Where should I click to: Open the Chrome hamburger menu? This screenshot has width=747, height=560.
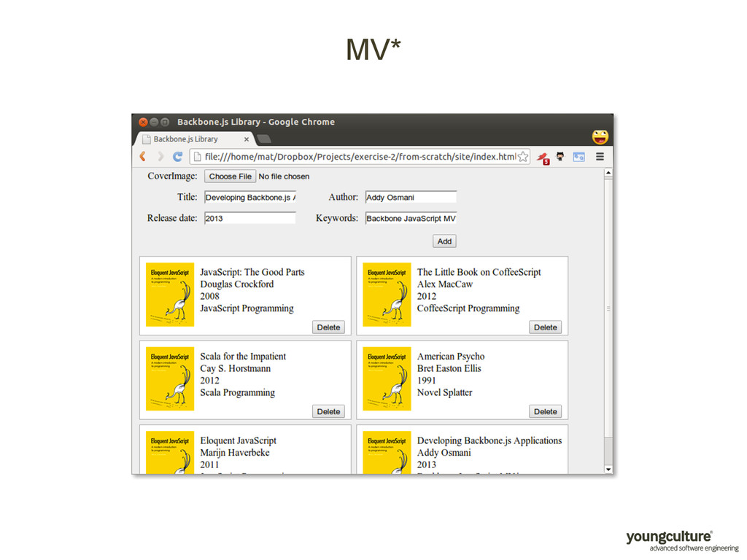pyautogui.click(x=600, y=157)
